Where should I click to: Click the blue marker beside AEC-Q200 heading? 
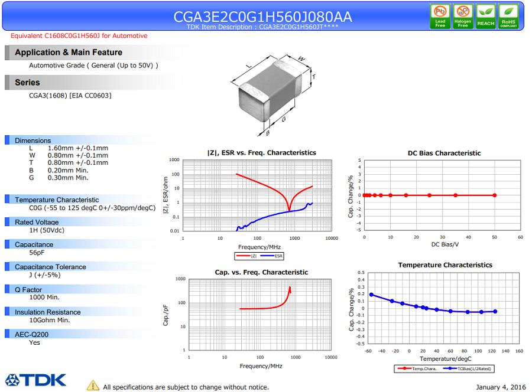pyautogui.click(x=7, y=334)
